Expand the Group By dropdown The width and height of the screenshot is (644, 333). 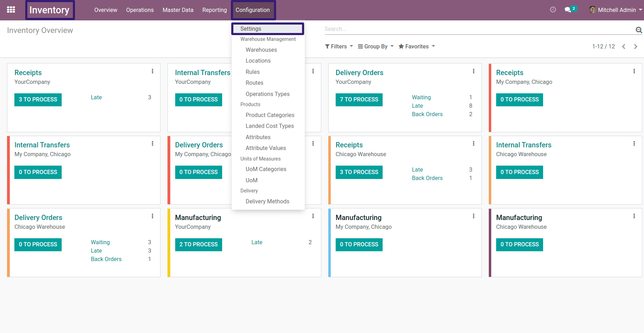pos(376,46)
